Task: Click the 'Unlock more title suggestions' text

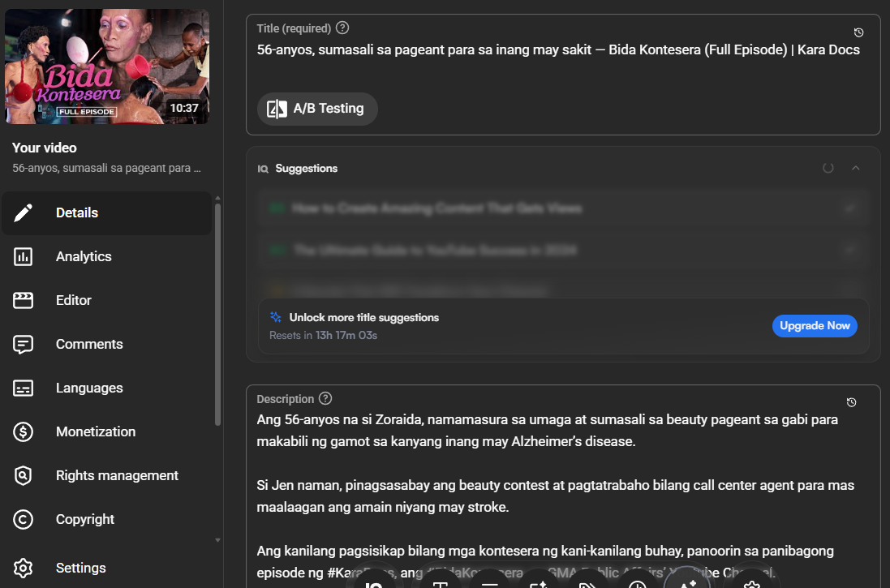Action: [x=363, y=317]
